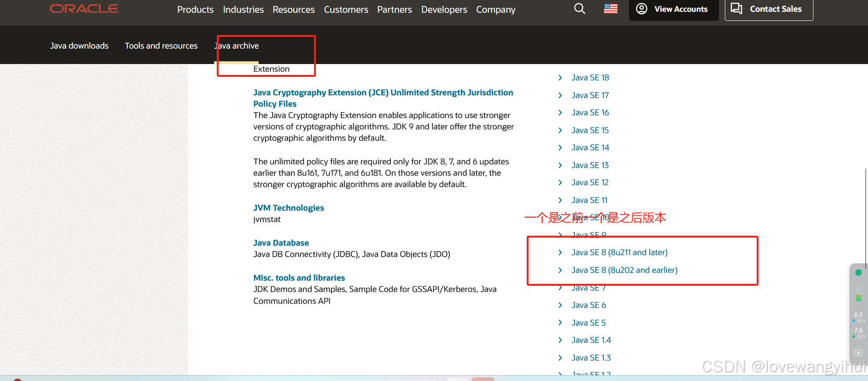Open Java SE 8 (8u202 and earlier) link
Viewport: 868px width, 381px height.
pos(624,270)
